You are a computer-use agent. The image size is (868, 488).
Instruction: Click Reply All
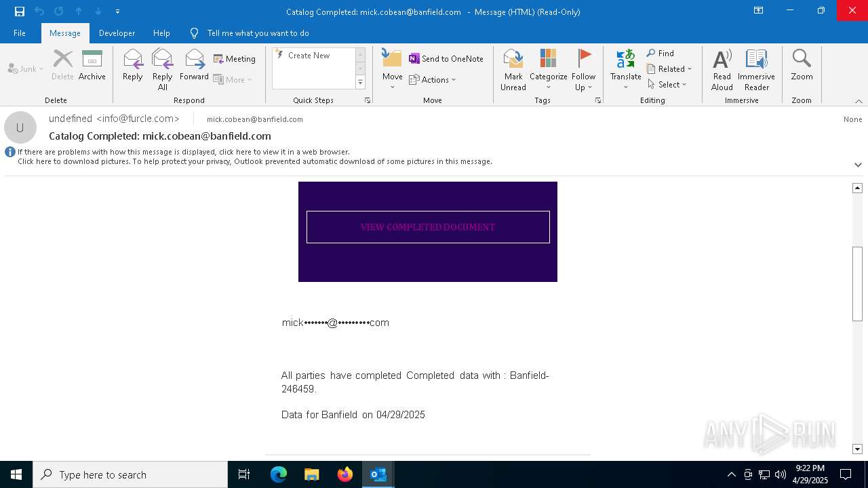163,70
